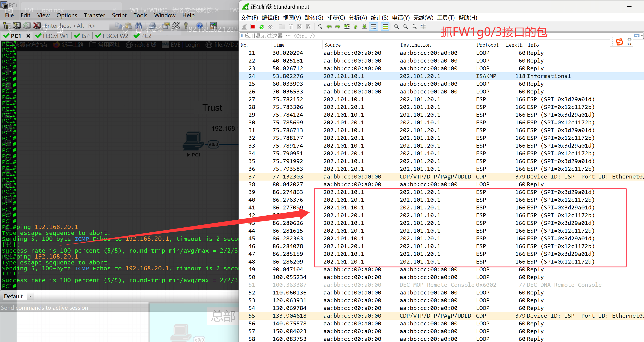This screenshot has height=342, width=644.
Task: Stop the running packet capture
Action: coord(253,27)
